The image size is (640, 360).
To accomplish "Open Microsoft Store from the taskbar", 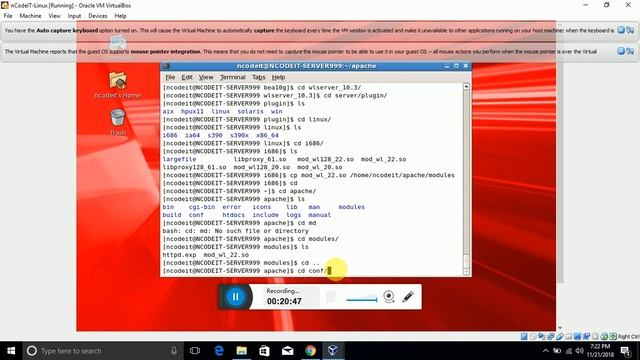I will [264, 351].
